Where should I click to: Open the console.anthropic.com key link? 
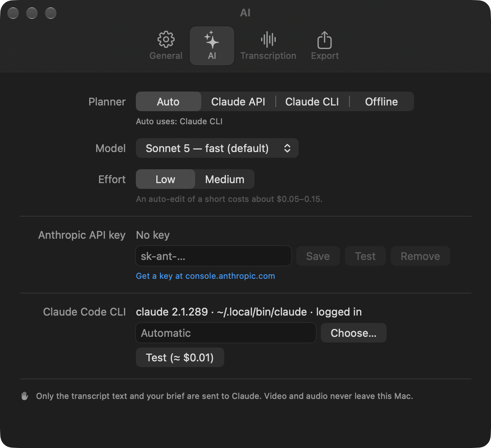coord(205,276)
